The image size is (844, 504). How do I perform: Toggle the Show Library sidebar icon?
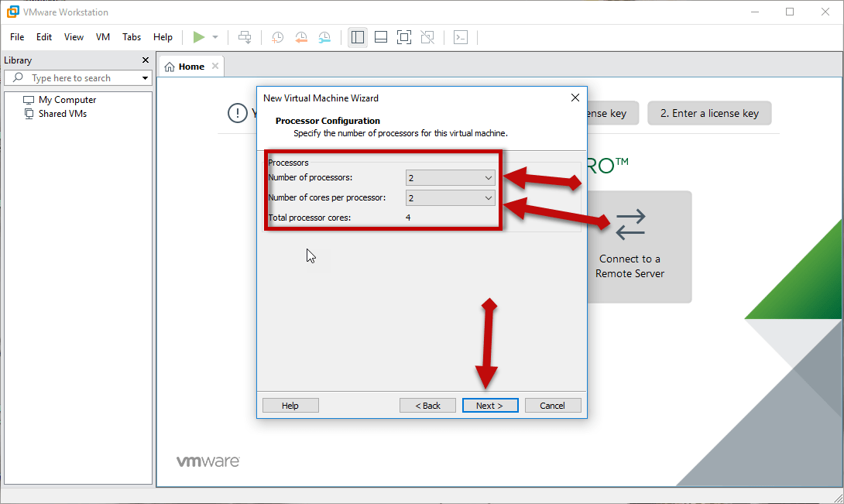point(357,37)
